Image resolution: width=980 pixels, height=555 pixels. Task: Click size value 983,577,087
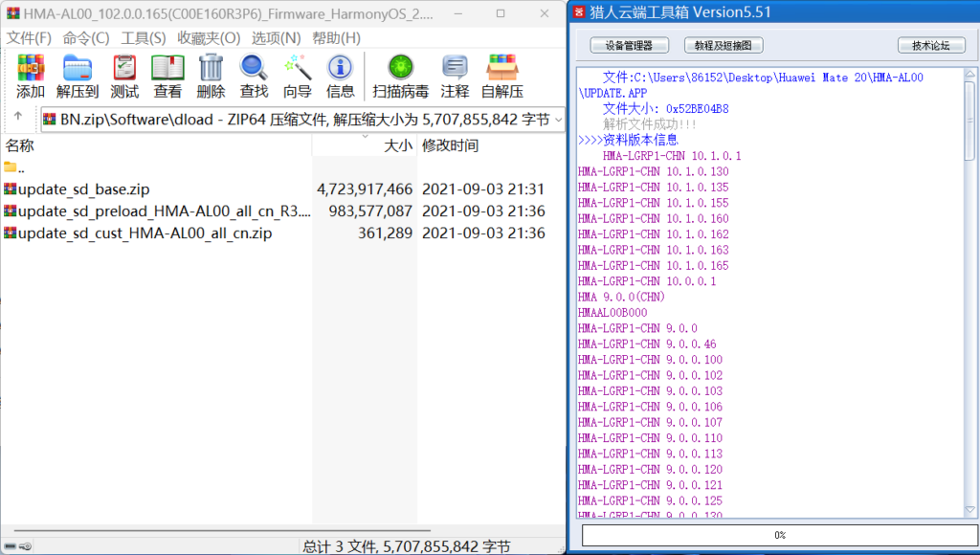[x=370, y=211]
